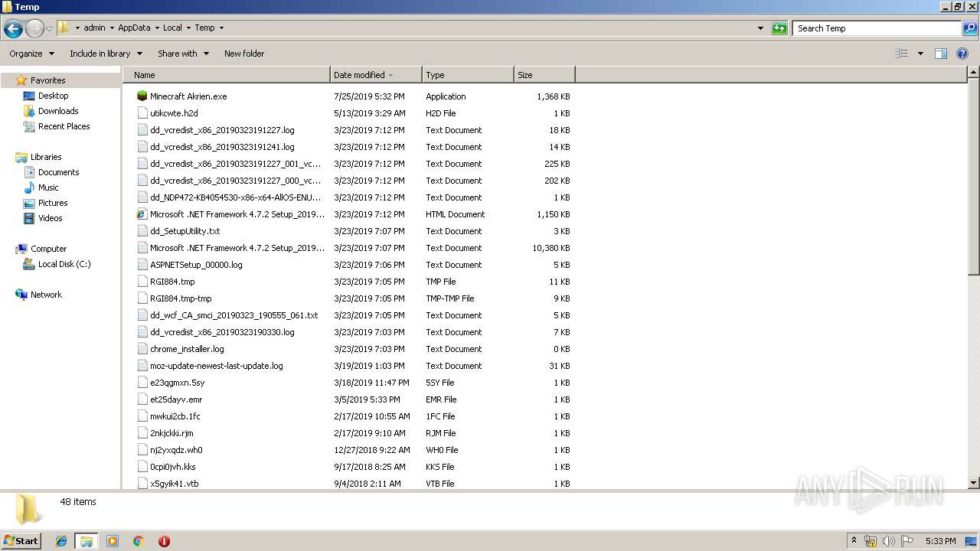Click the Search Temp input field

(877, 28)
